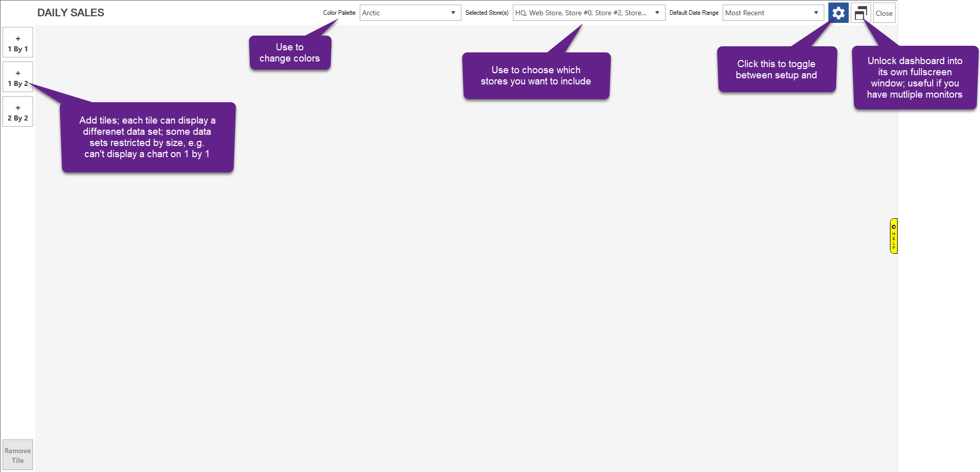The image size is (980, 472).
Task: Open the yellow Help side tab
Action: (x=893, y=236)
